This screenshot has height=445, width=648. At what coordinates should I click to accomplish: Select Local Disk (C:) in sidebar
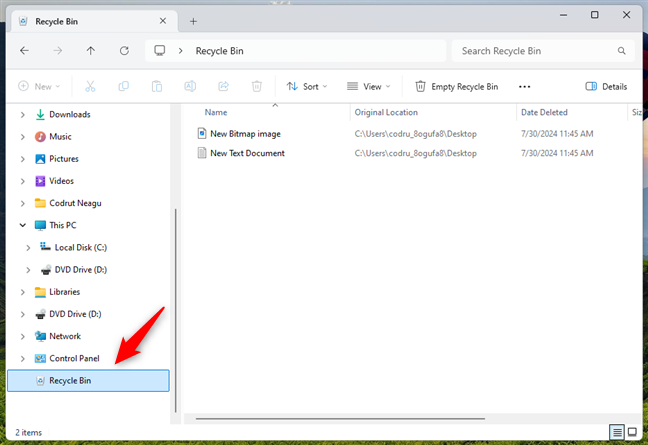pos(81,247)
